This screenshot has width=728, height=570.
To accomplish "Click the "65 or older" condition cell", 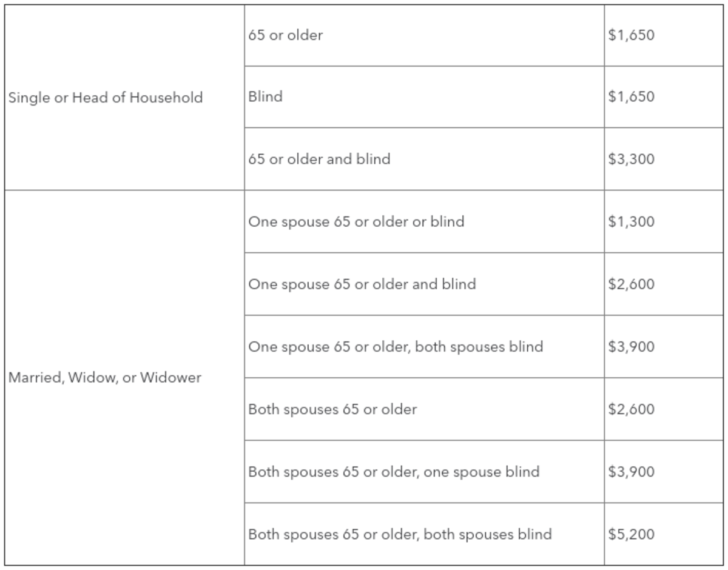I will pyautogui.click(x=285, y=35).
